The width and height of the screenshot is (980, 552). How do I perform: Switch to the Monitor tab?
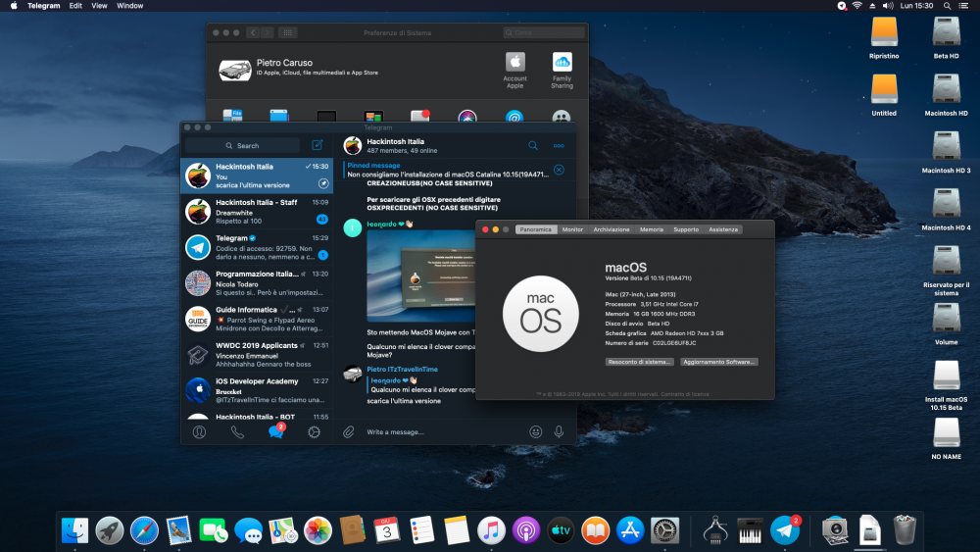pos(572,229)
